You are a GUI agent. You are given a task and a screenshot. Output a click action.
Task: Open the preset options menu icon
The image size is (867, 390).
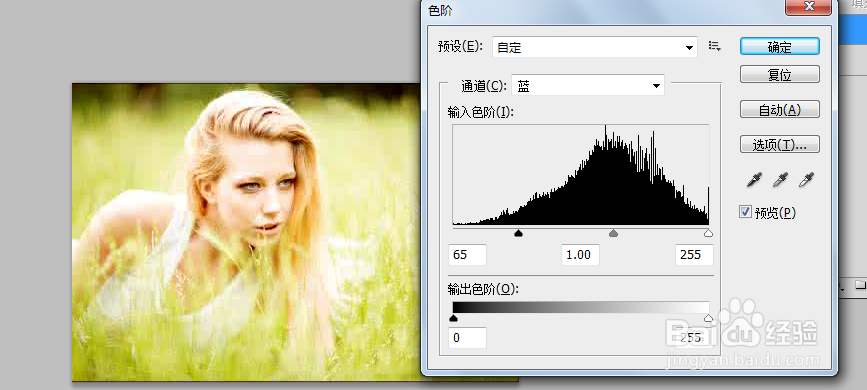(x=715, y=46)
